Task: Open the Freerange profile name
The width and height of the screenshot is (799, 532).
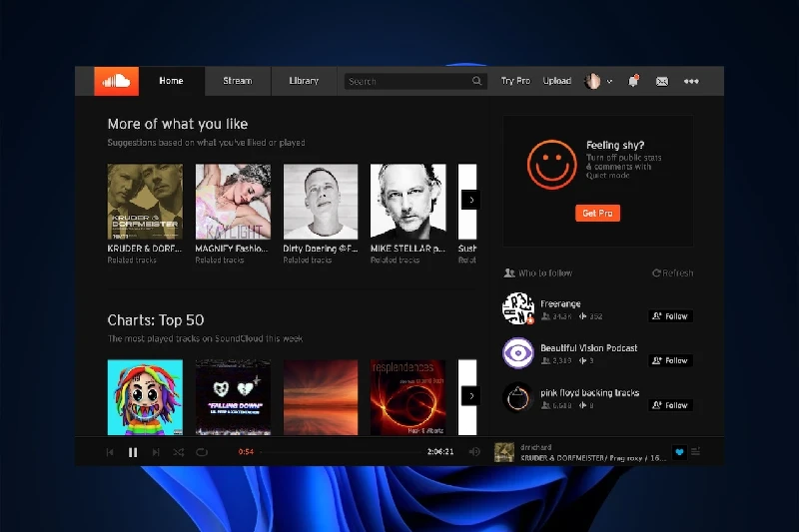Action: point(560,303)
